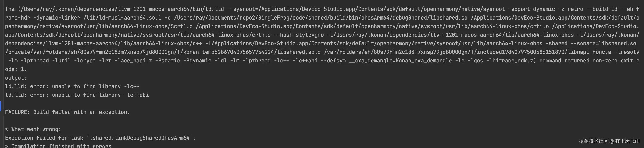Click the blue marker on left edge

click(x=1, y=106)
